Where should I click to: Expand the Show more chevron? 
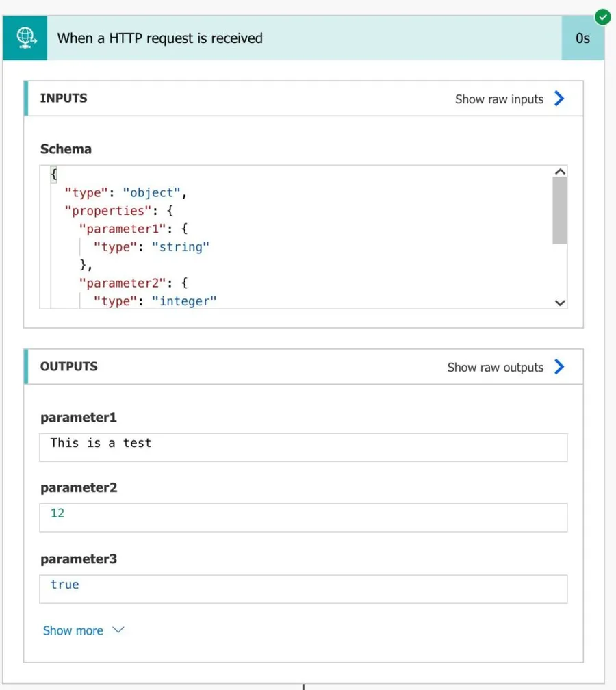coord(118,630)
